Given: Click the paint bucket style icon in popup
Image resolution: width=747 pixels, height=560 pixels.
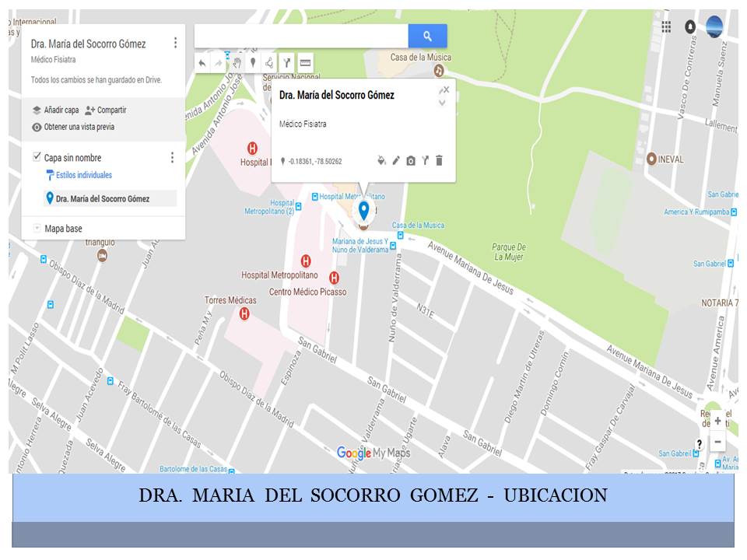Looking at the screenshot, I should tap(381, 161).
